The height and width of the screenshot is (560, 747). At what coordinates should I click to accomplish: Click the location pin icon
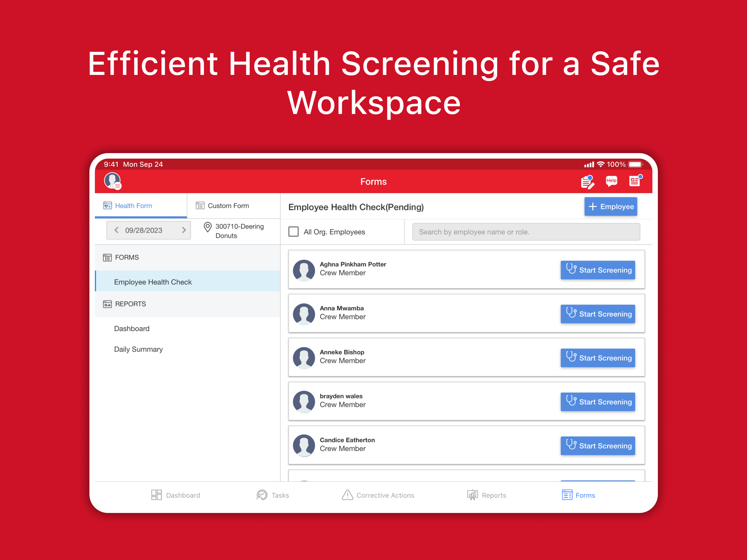(208, 227)
